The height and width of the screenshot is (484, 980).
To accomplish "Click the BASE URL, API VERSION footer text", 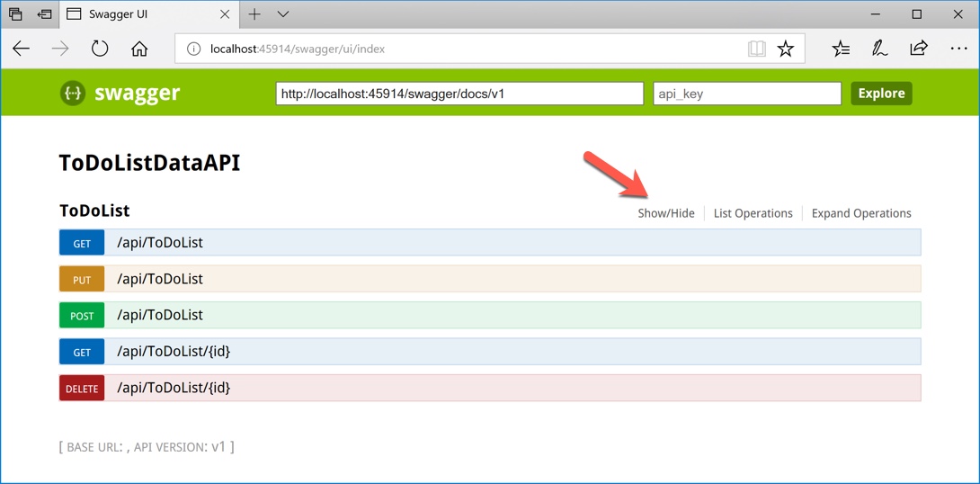I will click(x=147, y=447).
